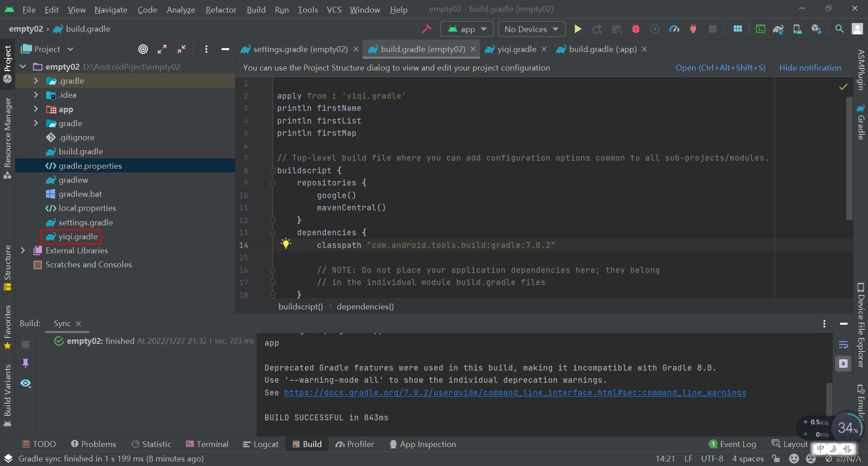This screenshot has width=868, height=466.
Task: Click Sync Project with Gradle Files icon
Action: point(778,29)
